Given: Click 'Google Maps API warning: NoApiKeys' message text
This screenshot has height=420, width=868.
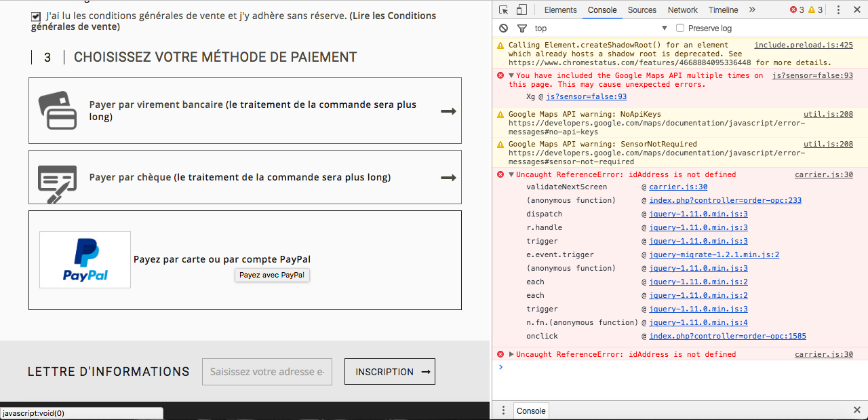Looking at the screenshot, I should point(585,114).
